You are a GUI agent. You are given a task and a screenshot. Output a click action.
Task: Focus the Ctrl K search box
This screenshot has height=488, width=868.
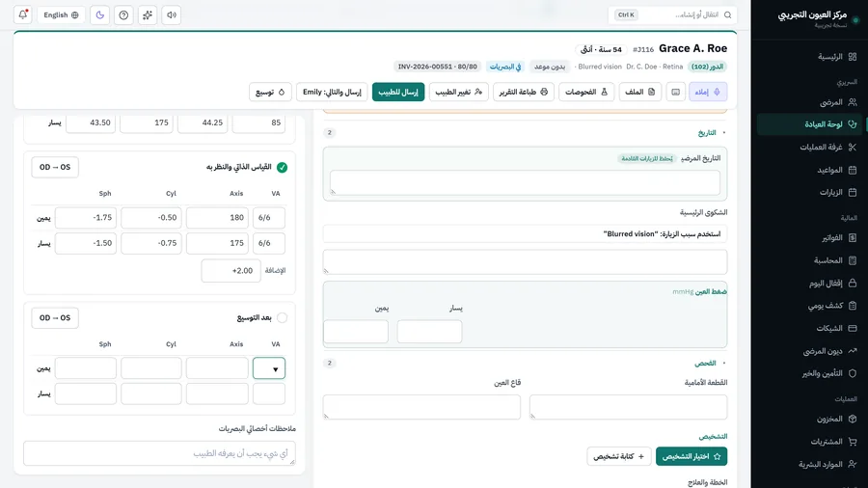[x=672, y=14]
